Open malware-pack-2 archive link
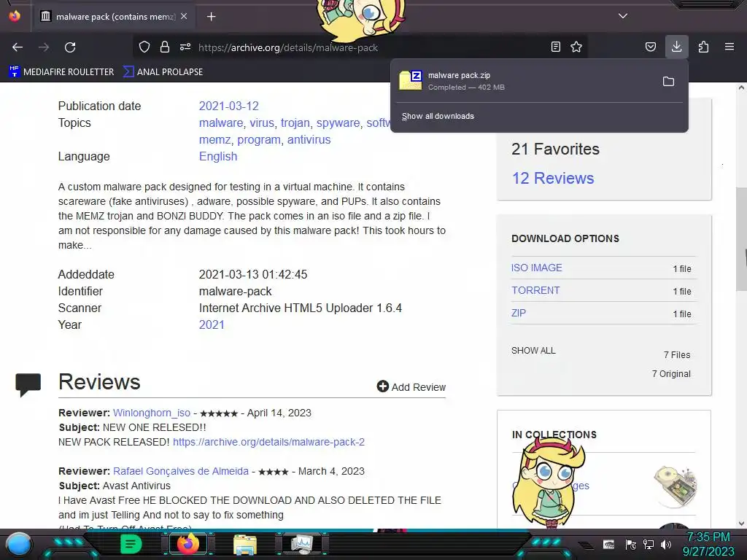747x560 pixels. (268, 442)
